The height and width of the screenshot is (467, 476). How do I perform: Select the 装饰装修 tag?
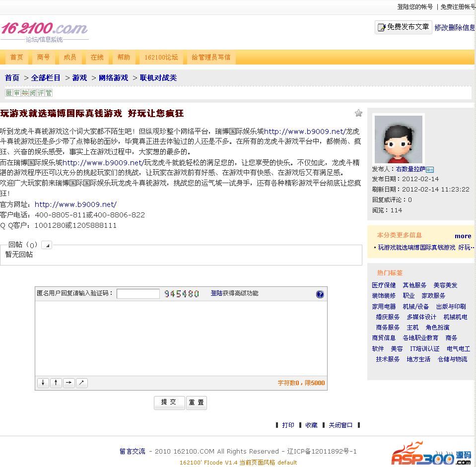tap(384, 296)
